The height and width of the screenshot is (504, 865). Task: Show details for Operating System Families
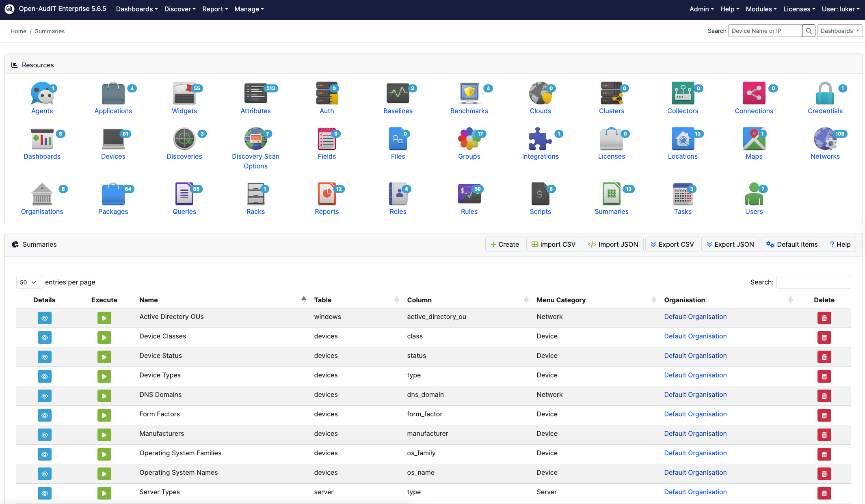tap(44, 454)
